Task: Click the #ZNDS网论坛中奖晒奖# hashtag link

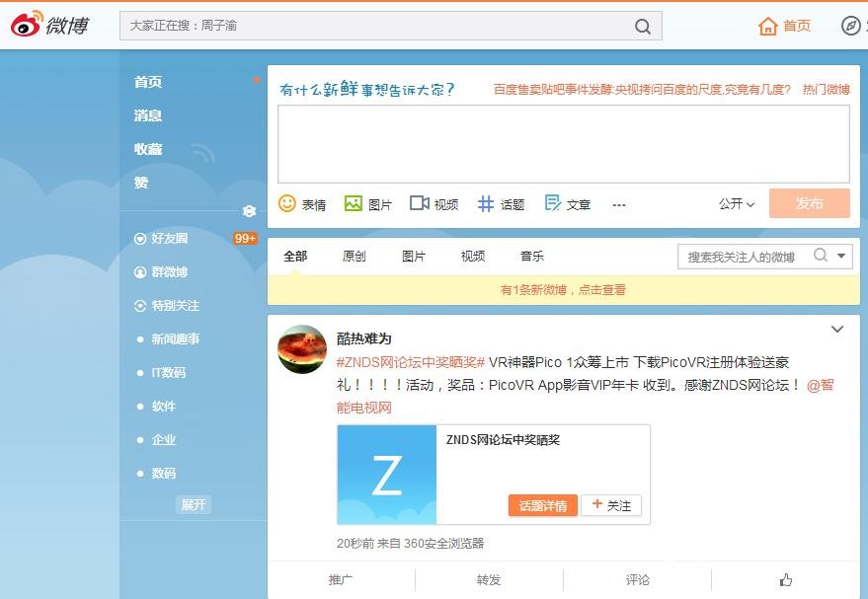Action: point(410,362)
